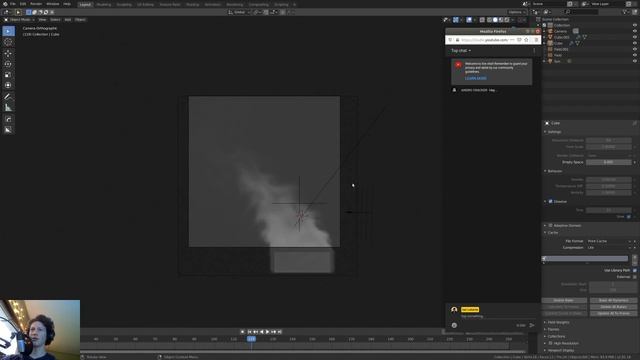Select the Annotate tool

[x=8, y=97]
